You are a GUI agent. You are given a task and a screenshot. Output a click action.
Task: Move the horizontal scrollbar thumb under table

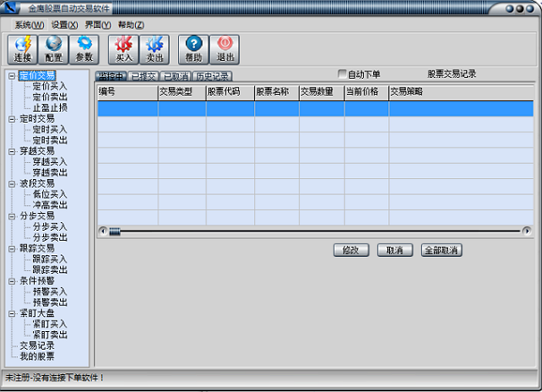[x=114, y=232]
